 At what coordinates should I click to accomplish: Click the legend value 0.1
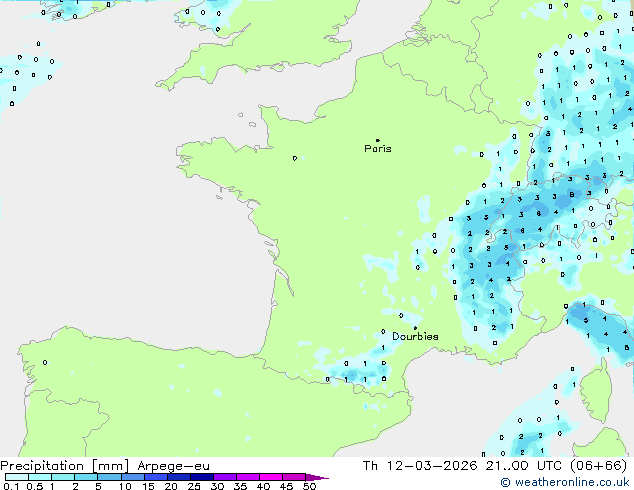coord(11,486)
